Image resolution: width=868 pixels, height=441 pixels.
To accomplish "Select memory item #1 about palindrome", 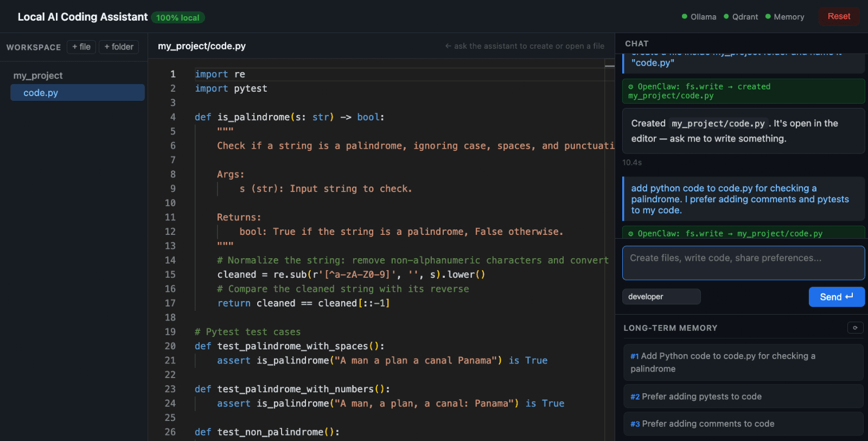I will (743, 362).
